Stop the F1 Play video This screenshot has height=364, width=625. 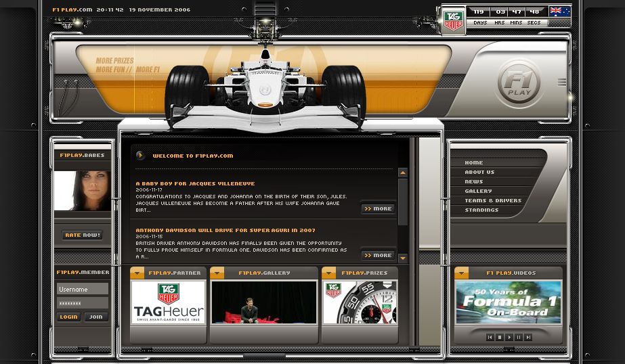[500, 338]
